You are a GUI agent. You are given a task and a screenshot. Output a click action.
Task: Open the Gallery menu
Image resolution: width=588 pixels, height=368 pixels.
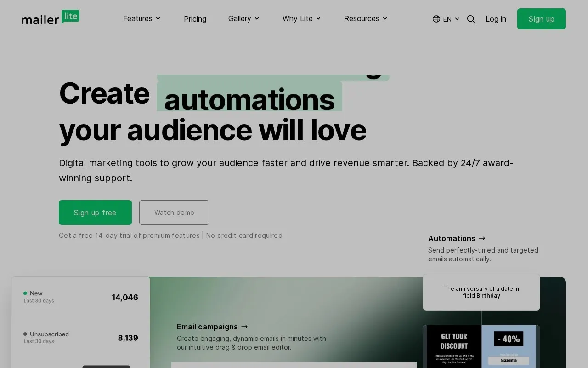[243, 18]
